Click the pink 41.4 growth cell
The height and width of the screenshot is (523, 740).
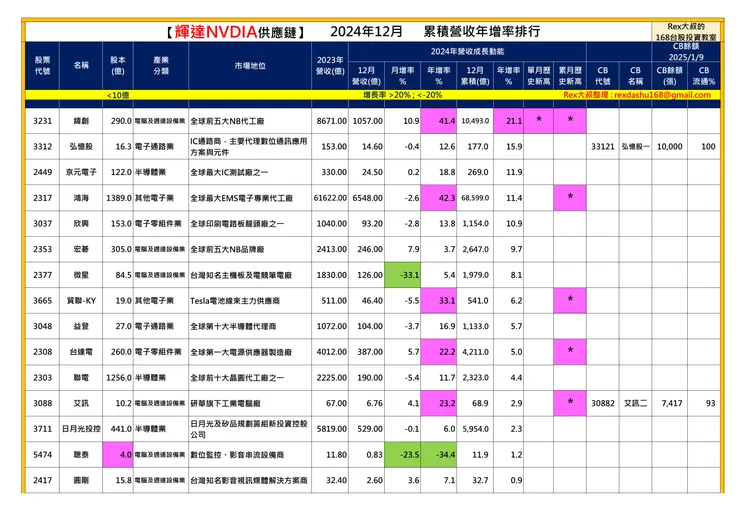tap(438, 121)
